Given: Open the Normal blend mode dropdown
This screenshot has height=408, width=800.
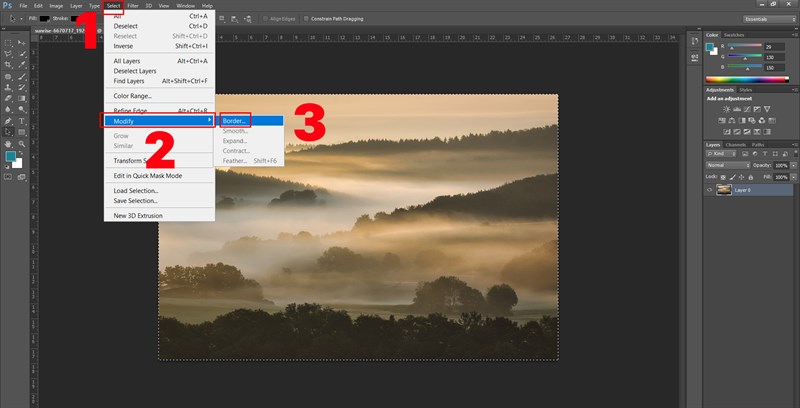Looking at the screenshot, I should 726,164.
